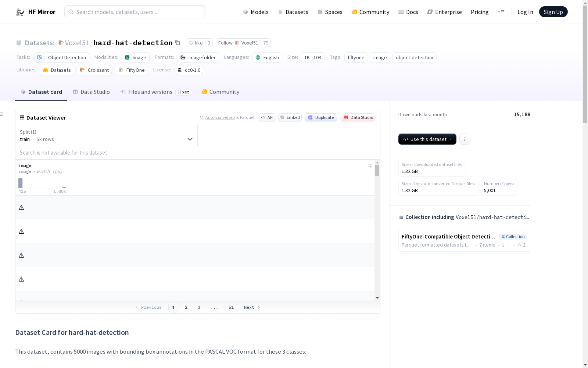
Task: Open Enterprise in the top navigation
Action: [445, 12]
